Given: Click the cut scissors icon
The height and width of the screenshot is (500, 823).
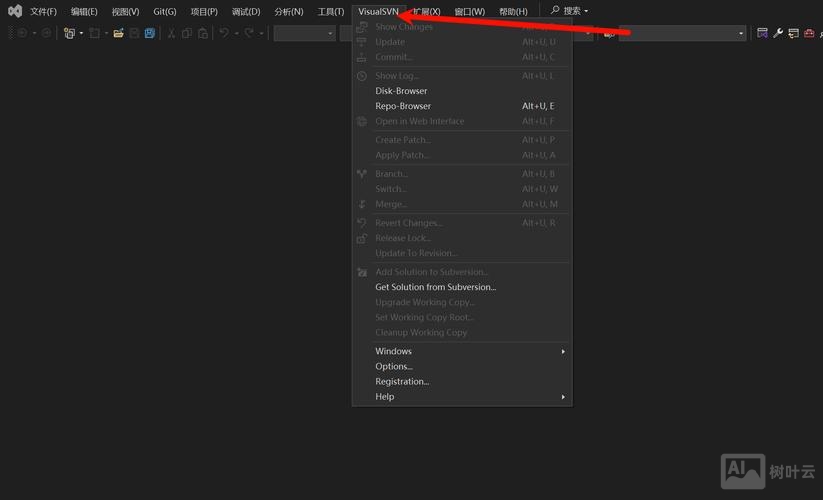Looking at the screenshot, I should 171,33.
